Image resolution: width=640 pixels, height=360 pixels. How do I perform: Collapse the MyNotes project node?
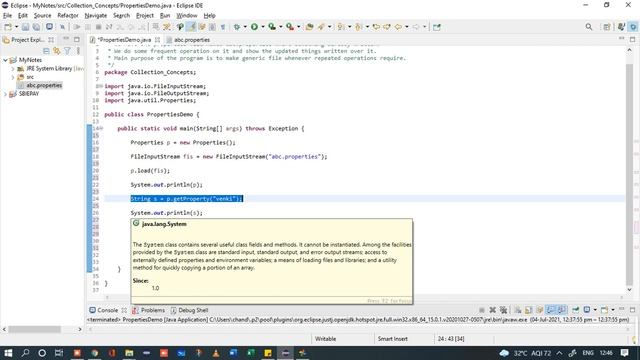click(5, 60)
